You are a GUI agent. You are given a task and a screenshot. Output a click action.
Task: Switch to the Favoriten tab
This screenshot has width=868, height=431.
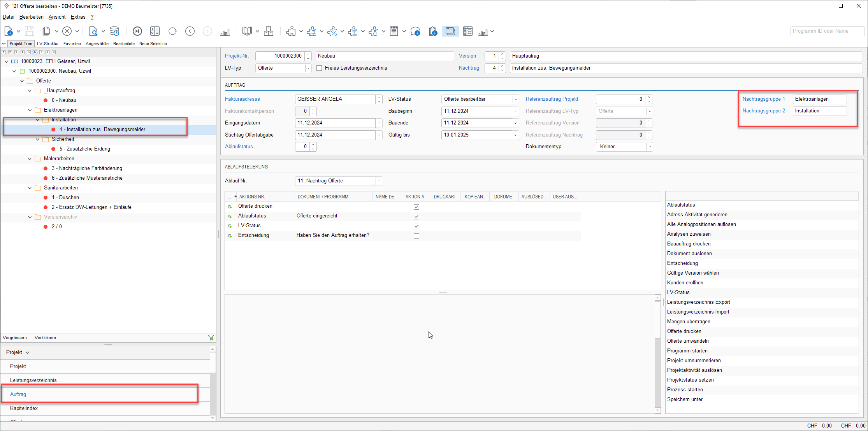point(72,44)
